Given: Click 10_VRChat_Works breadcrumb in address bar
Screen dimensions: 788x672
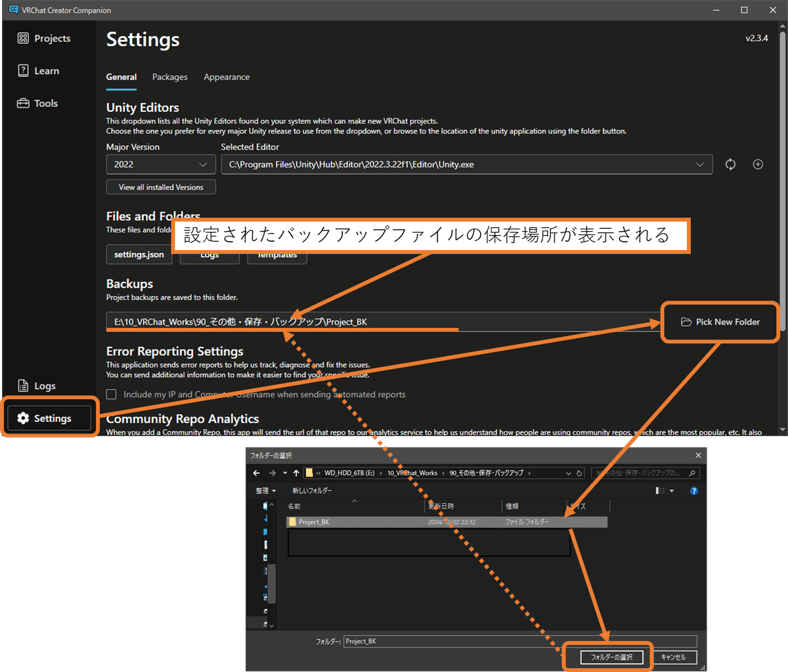Looking at the screenshot, I should coord(412,473).
